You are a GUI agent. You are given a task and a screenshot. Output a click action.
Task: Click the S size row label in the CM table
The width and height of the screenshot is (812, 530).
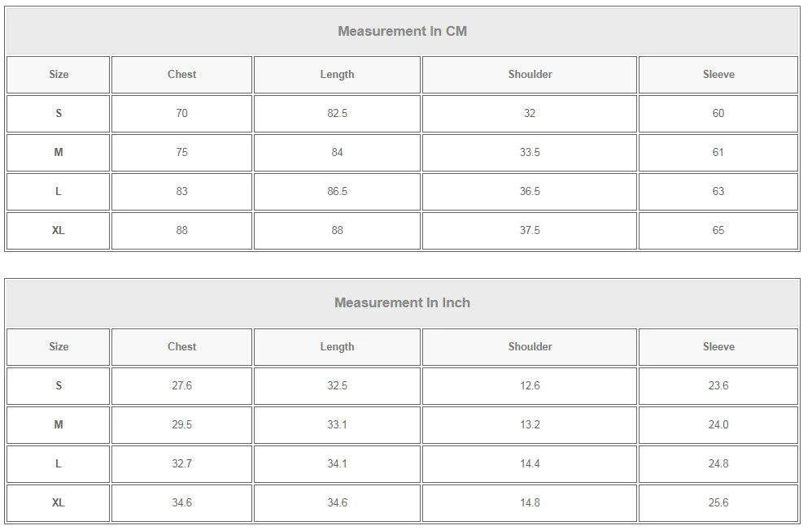pyautogui.click(x=59, y=114)
